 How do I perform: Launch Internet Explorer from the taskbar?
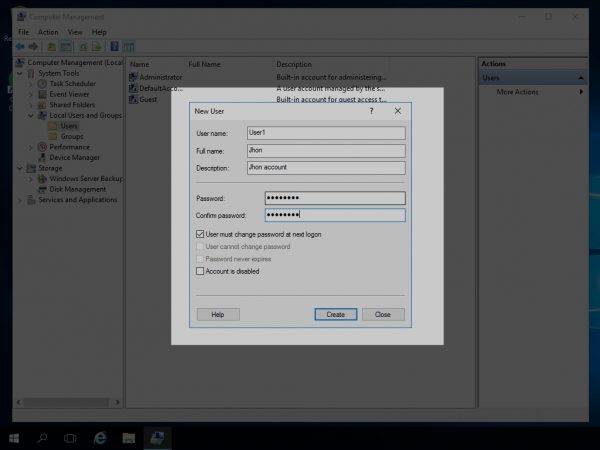tap(100, 438)
